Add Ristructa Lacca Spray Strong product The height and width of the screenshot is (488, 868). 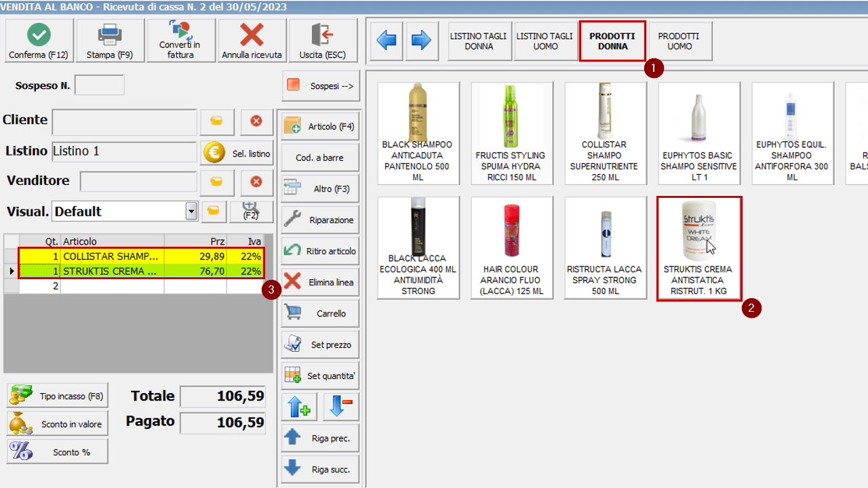coord(606,248)
